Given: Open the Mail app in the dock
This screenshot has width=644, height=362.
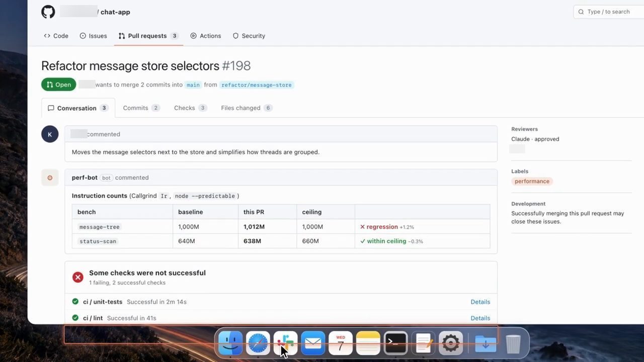Looking at the screenshot, I should point(313,343).
